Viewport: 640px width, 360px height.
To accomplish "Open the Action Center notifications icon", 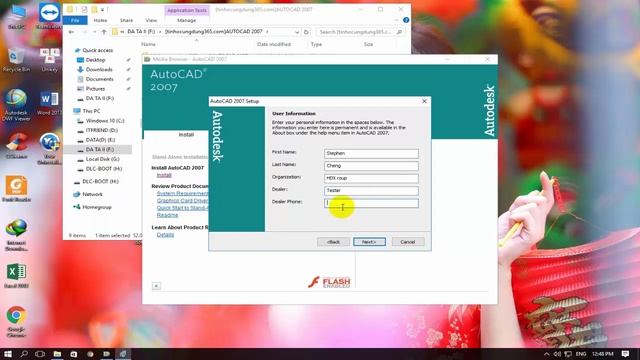I will pyautogui.click(x=625, y=354).
